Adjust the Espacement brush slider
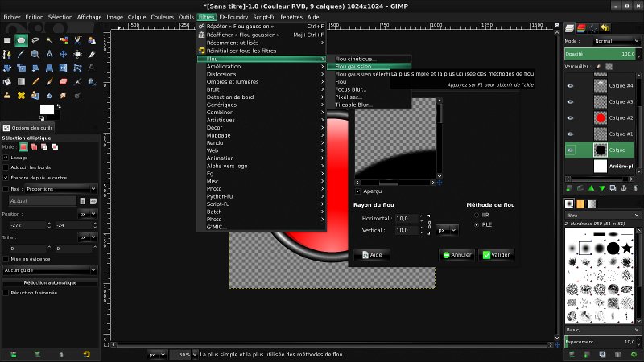This screenshot has height=362, width=644. (x=602, y=342)
